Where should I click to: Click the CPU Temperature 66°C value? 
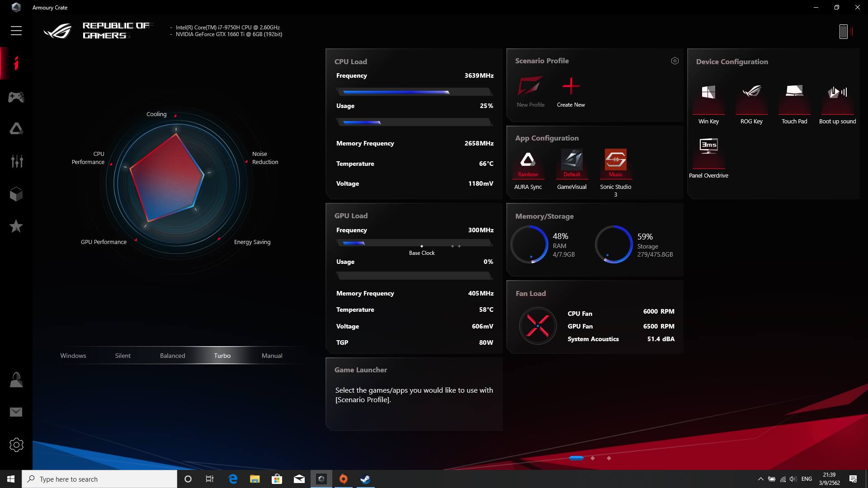pos(486,164)
